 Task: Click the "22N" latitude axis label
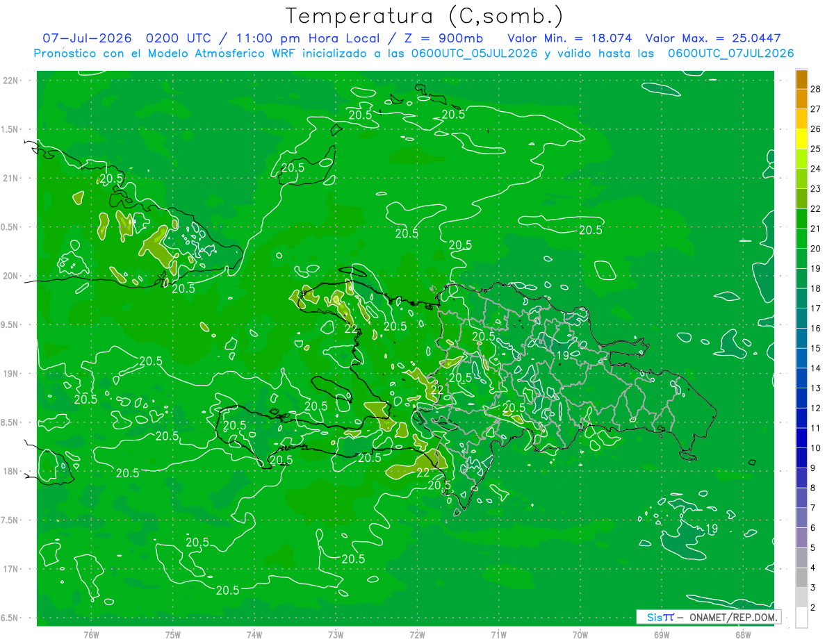click(10, 81)
